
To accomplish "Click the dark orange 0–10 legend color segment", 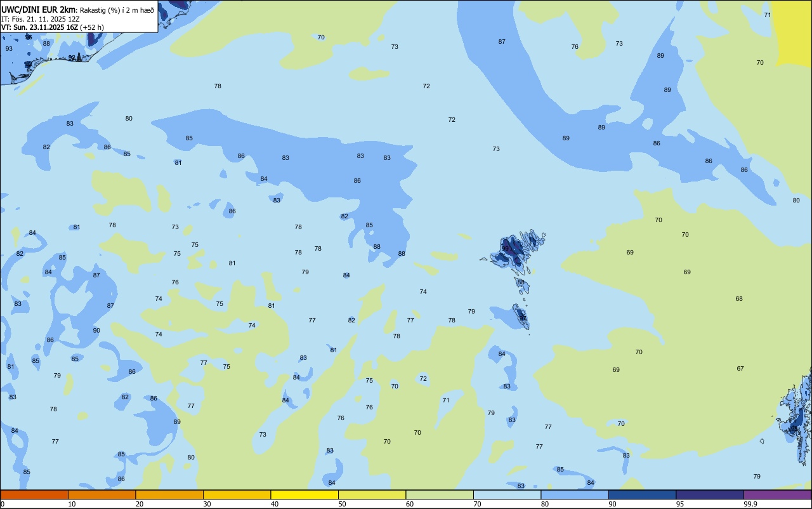I will (34, 494).
